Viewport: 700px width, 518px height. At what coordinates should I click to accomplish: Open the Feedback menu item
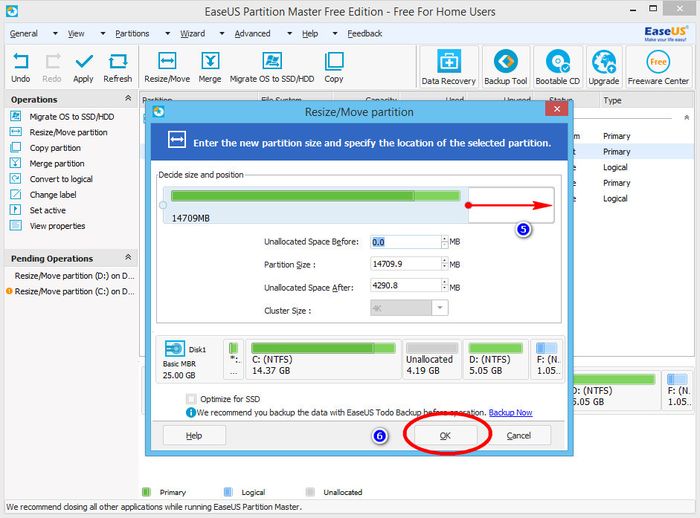pos(365,33)
